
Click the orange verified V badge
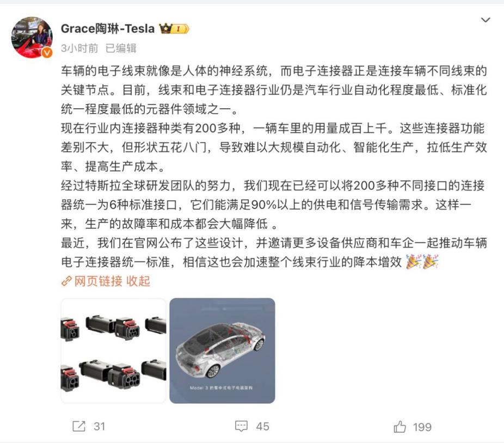[x=47, y=52]
